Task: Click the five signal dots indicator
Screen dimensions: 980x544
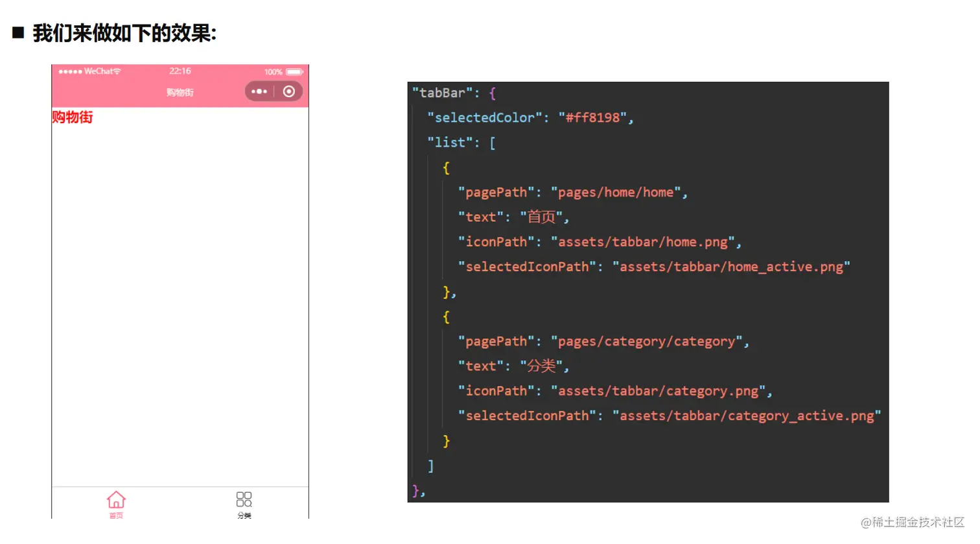Action: 70,71
